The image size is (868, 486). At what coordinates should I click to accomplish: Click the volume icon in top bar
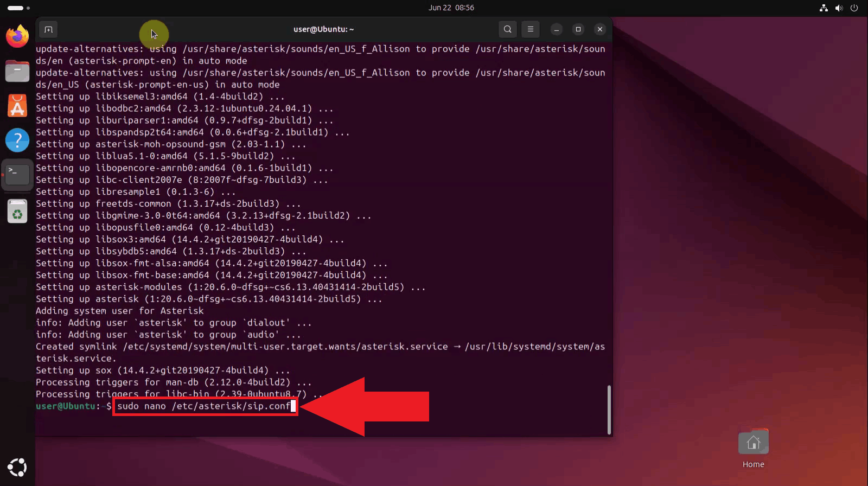[839, 8]
